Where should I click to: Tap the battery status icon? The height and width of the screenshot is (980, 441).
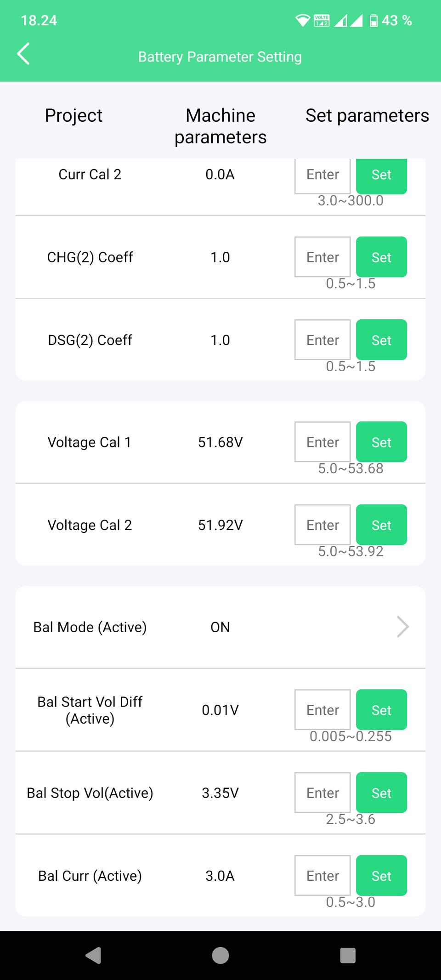(374, 21)
